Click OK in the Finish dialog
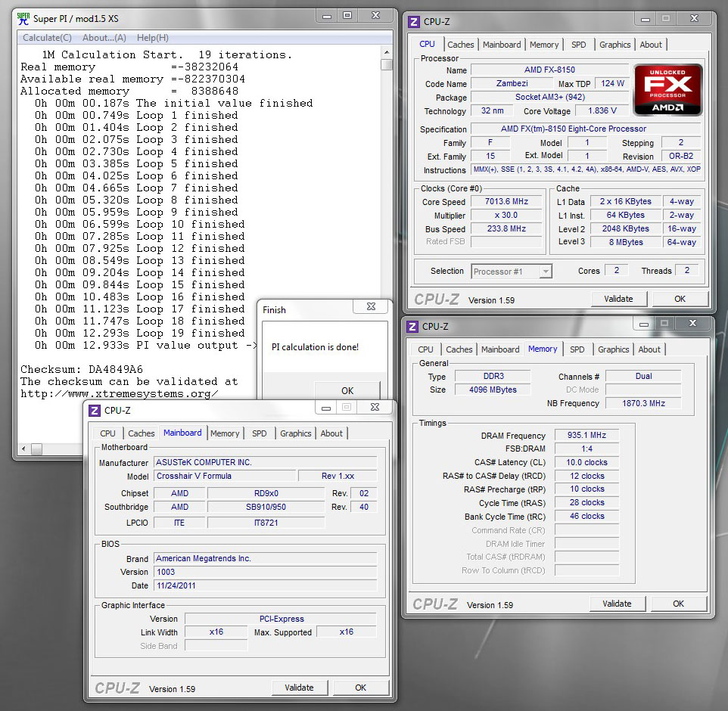728x711 pixels. [x=347, y=391]
